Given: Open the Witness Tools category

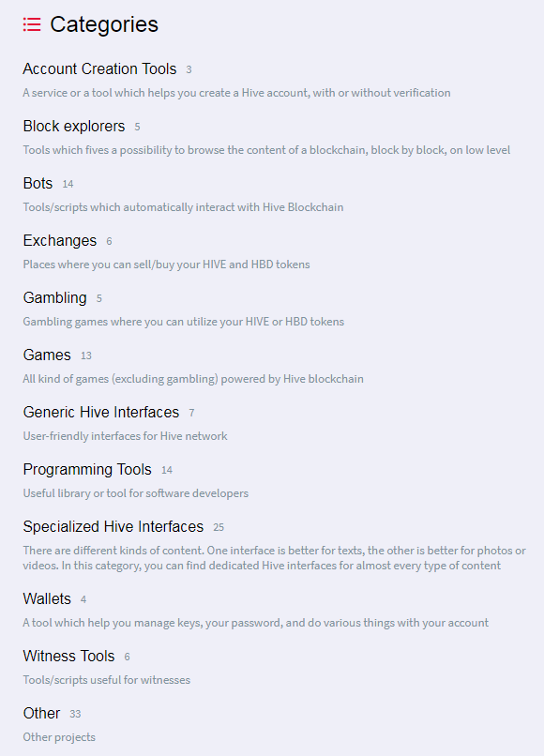Looking at the screenshot, I should click(x=69, y=657).
